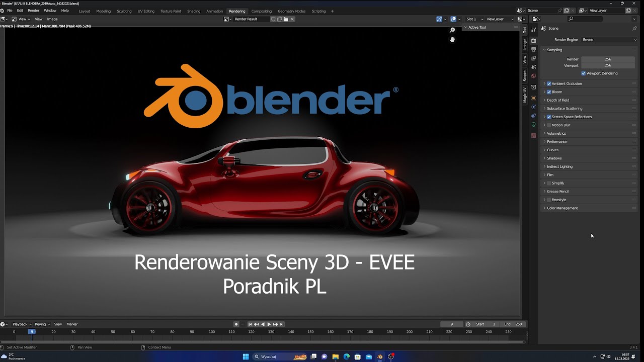
Task: Open the Texture properties tab icon
Action: 533,135
